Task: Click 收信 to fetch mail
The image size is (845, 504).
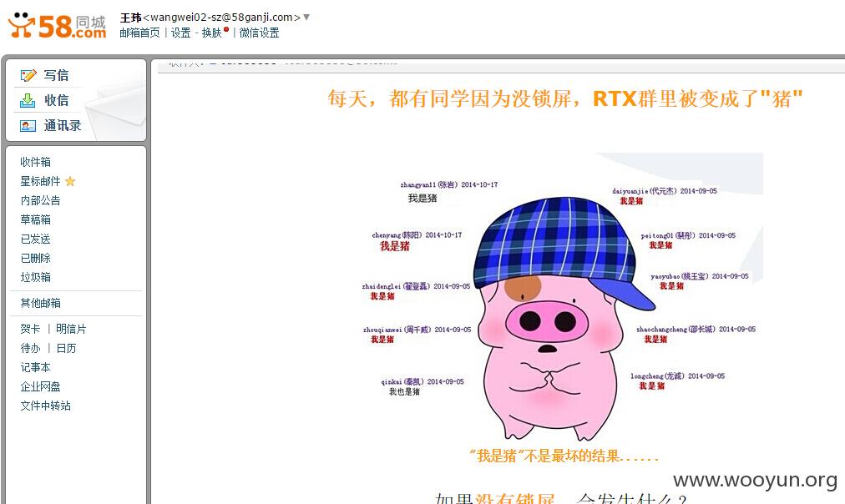Action: [56, 100]
